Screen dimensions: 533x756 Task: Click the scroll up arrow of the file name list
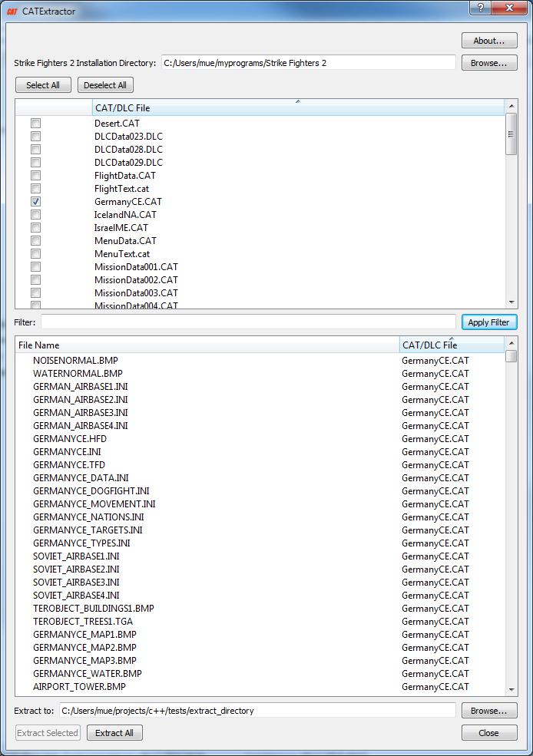511,342
